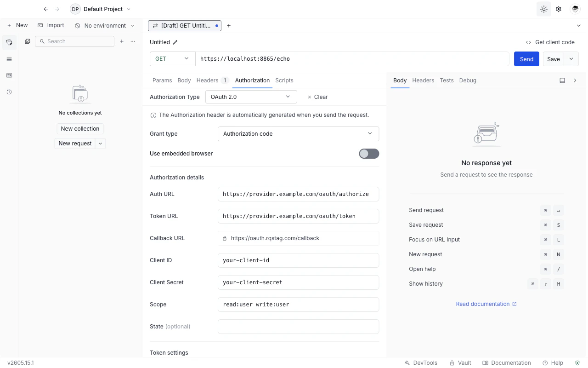Open the Authorization Type OAuth 2.0 dropdown
This screenshot has height=368, width=588.
point(251,97)
